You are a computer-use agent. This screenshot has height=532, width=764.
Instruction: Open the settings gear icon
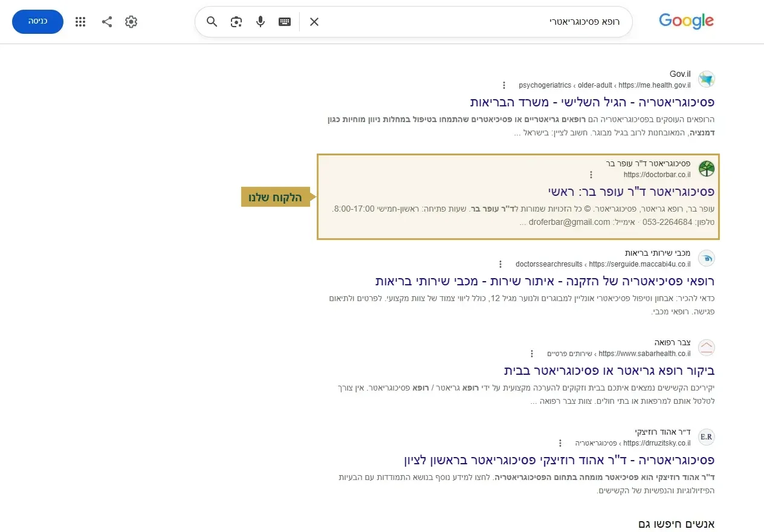click(x=131, y=22)
